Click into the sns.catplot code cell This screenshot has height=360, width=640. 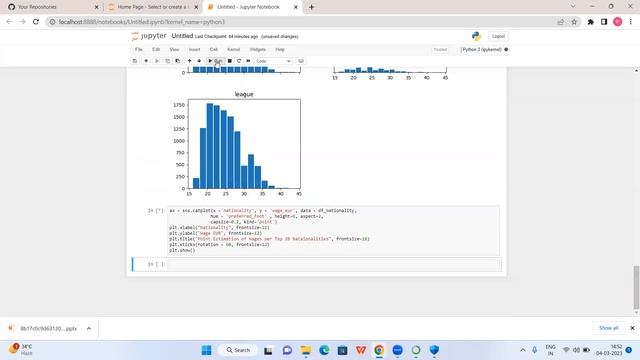334,231
